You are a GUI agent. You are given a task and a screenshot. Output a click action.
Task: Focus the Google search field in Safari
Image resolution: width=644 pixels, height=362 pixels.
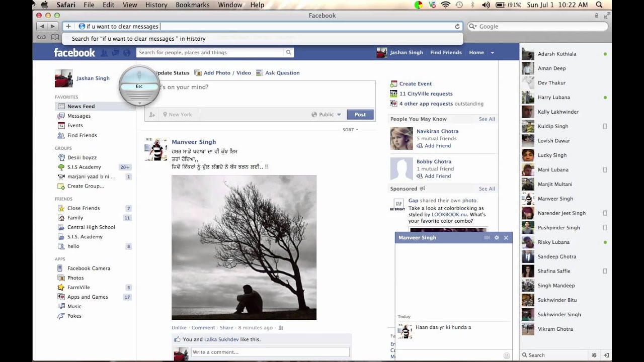pyautogui.click(x=538, y=26)
